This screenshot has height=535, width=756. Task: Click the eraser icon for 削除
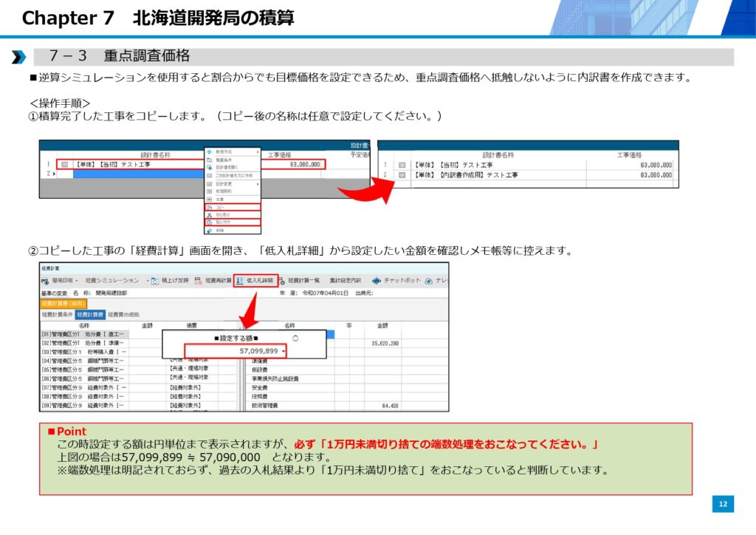coord(210,231)
